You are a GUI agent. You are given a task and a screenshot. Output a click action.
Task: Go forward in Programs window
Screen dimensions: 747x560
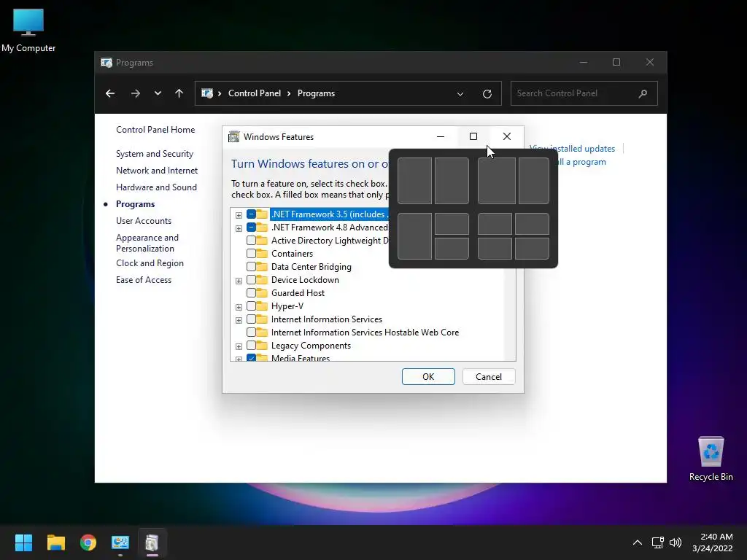coord(135,93)
